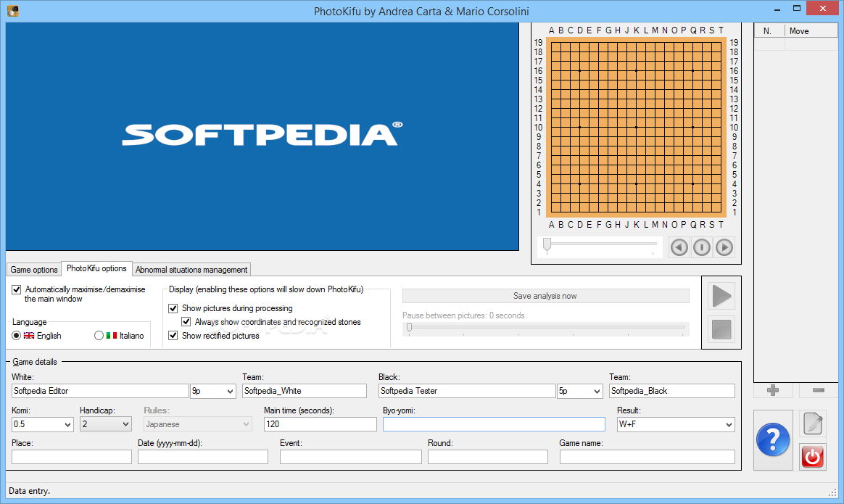Click the Event input field

tap(350, 457)
